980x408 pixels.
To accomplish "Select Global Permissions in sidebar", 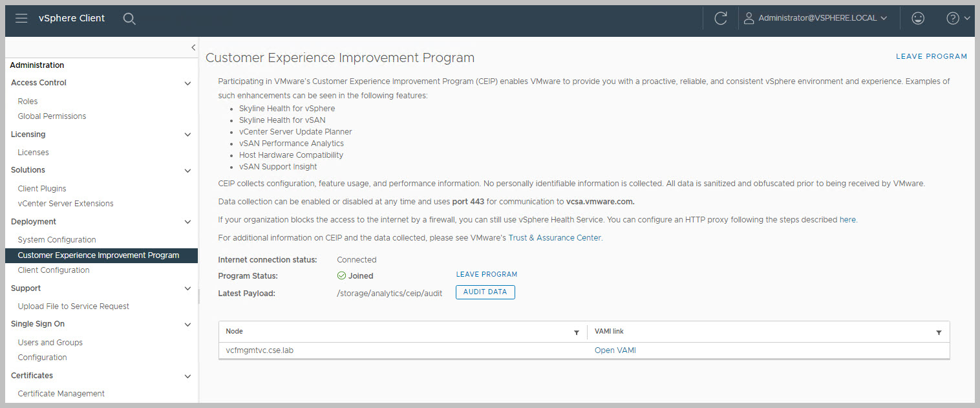I will coord(52,116).
